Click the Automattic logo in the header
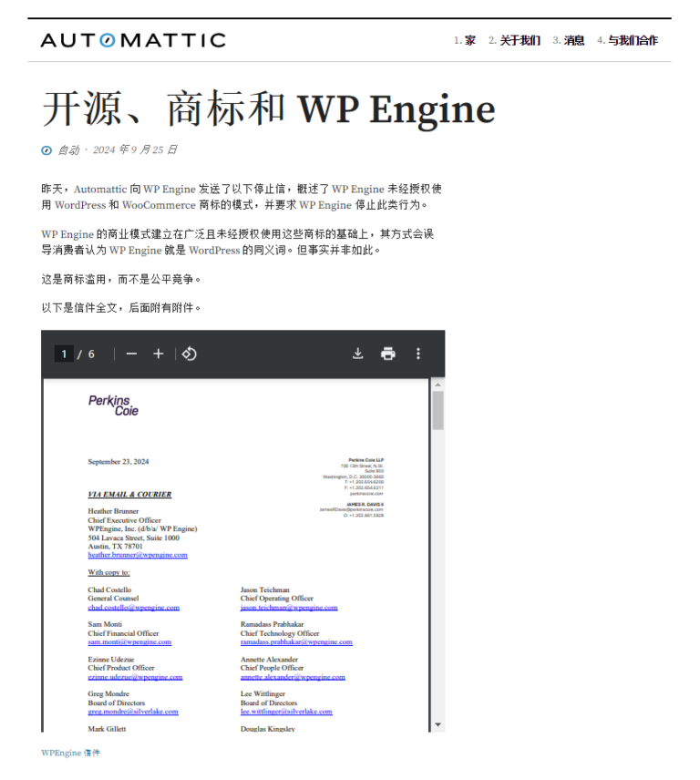This screenshot has height=780, width=700. coord(133,40)
